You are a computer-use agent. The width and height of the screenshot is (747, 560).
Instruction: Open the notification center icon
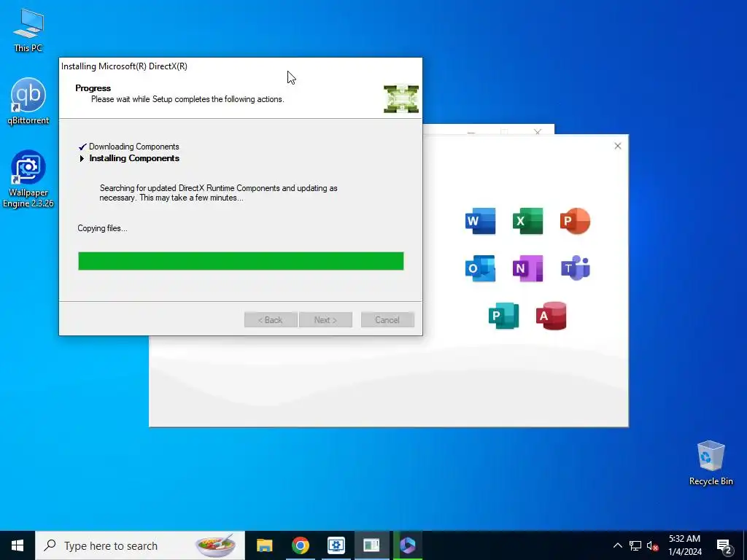(724, 545)
